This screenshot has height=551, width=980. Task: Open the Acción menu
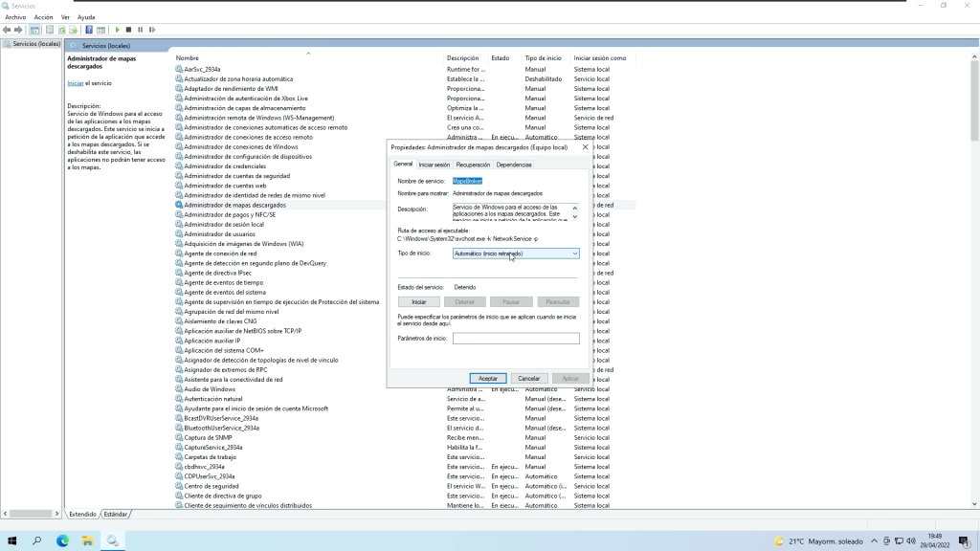43,17
